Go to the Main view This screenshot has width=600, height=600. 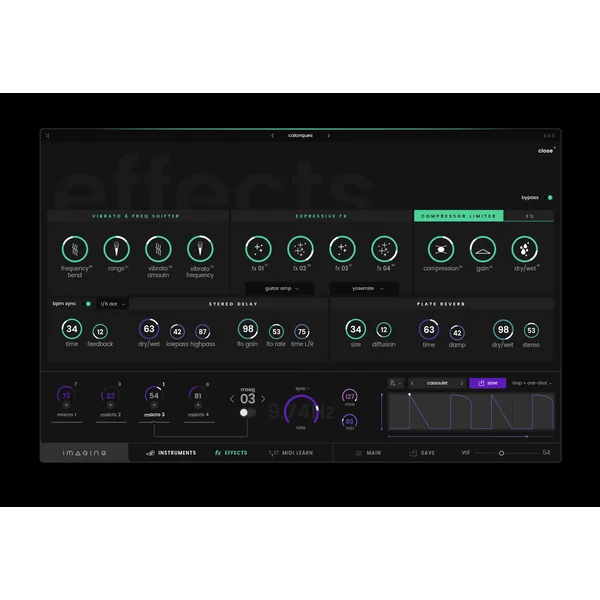pyautogui.click(x=368, y=453)
